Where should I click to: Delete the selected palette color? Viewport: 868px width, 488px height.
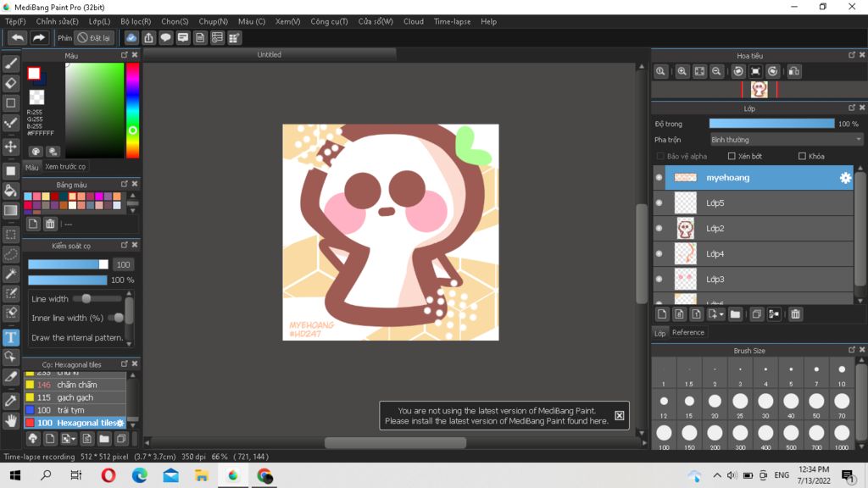click(50, 224)
